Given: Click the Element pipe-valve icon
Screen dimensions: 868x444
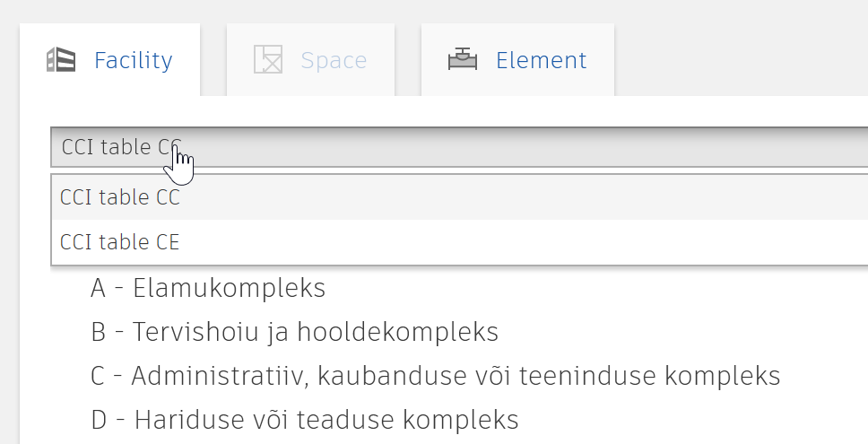Looking at the screenshot, I should pos(462,59).
